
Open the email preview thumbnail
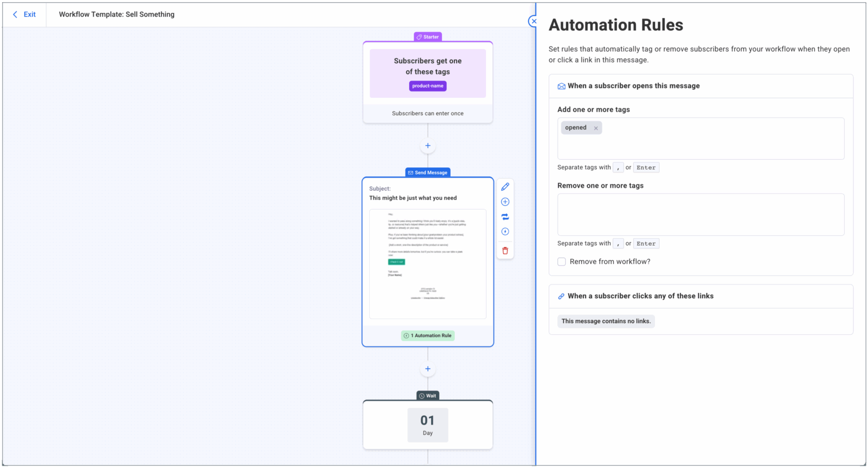[428, 264]
